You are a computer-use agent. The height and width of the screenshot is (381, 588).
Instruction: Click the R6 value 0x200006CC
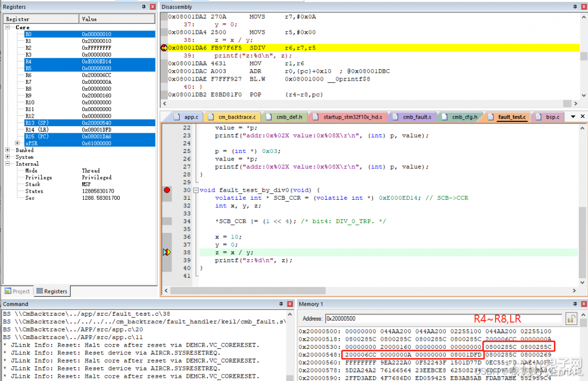pyautogui.click(x=96, y=75)
